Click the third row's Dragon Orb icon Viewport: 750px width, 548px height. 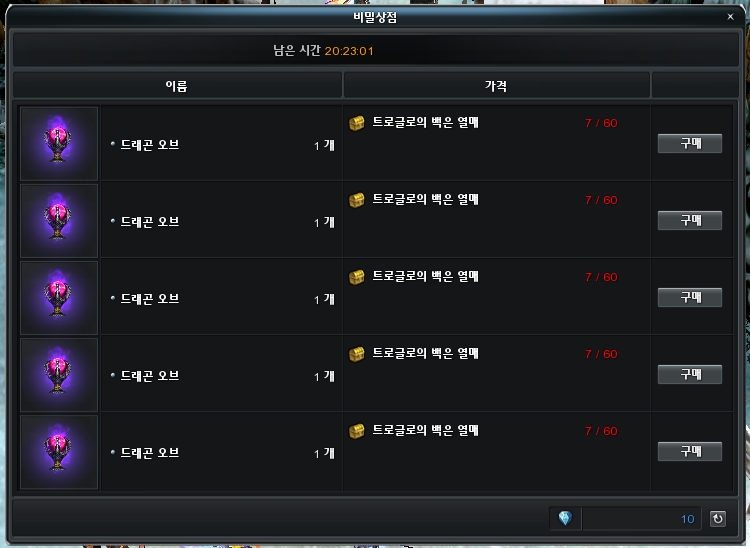(59, 297)
